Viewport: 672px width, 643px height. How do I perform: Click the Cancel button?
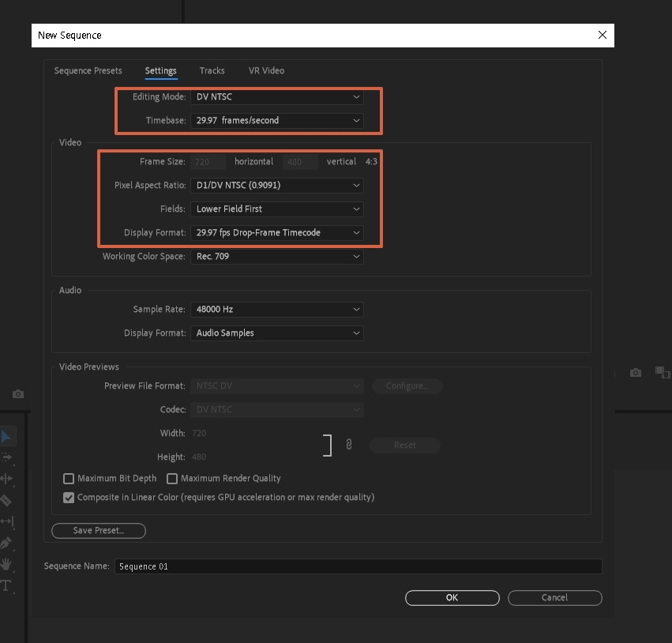pos(555,597)
